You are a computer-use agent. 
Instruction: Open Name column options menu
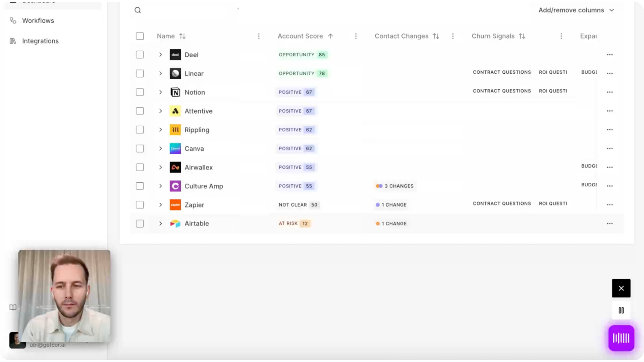pyautogui.click(x=259, y=36)
